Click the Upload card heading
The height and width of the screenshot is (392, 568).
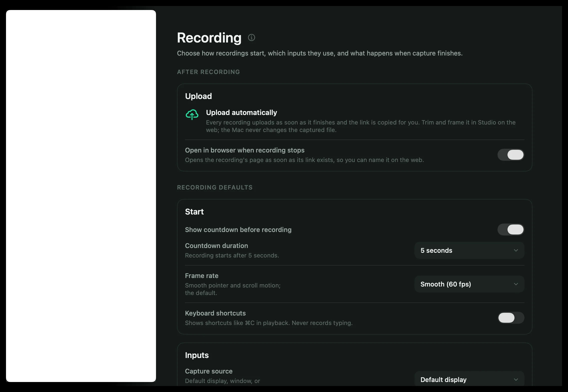click(x=198, y=96)
